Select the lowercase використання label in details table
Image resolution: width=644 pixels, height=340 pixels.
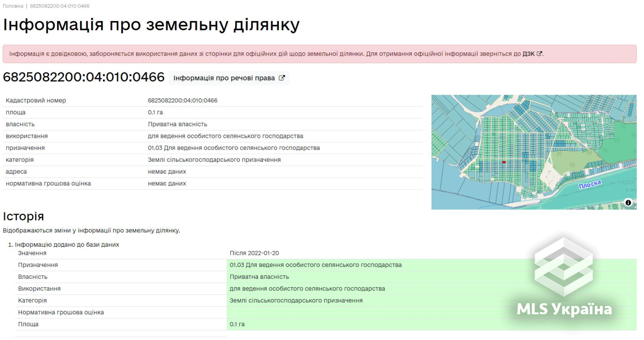point(27,136)
